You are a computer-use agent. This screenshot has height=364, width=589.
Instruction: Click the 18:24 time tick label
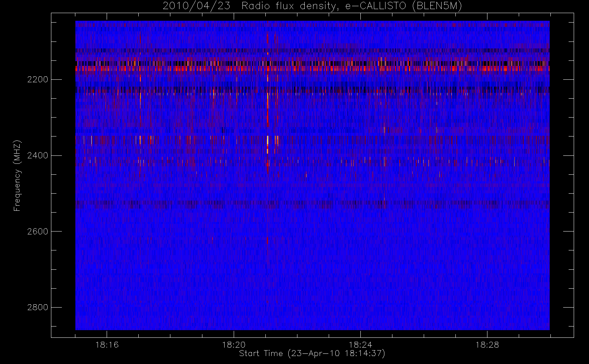coord(360,345)
